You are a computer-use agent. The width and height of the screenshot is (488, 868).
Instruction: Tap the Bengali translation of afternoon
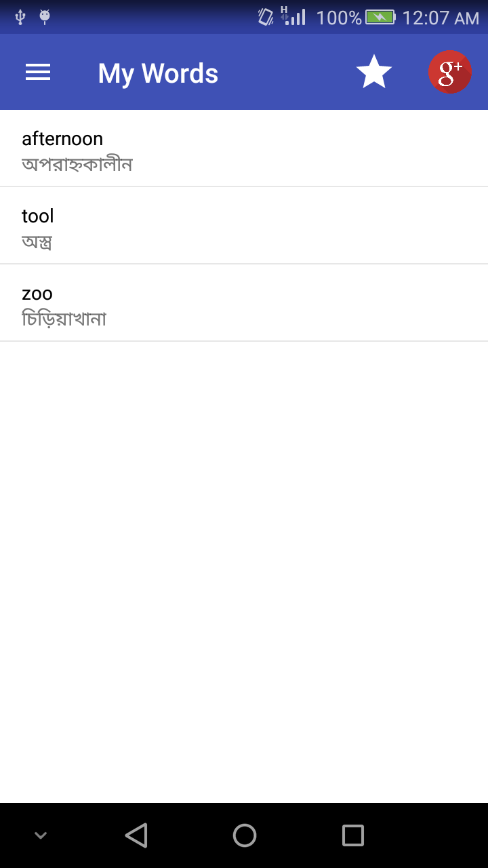click(x=77, y=164)
